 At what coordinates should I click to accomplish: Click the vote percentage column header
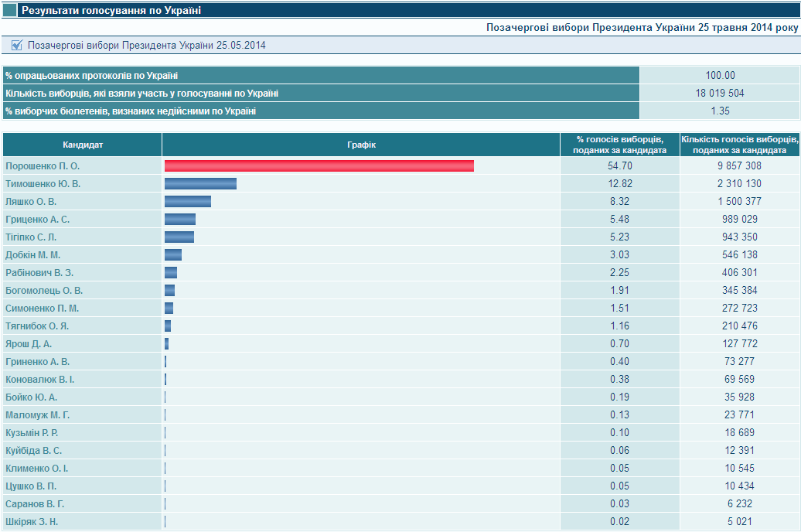(x=620, y=145)
